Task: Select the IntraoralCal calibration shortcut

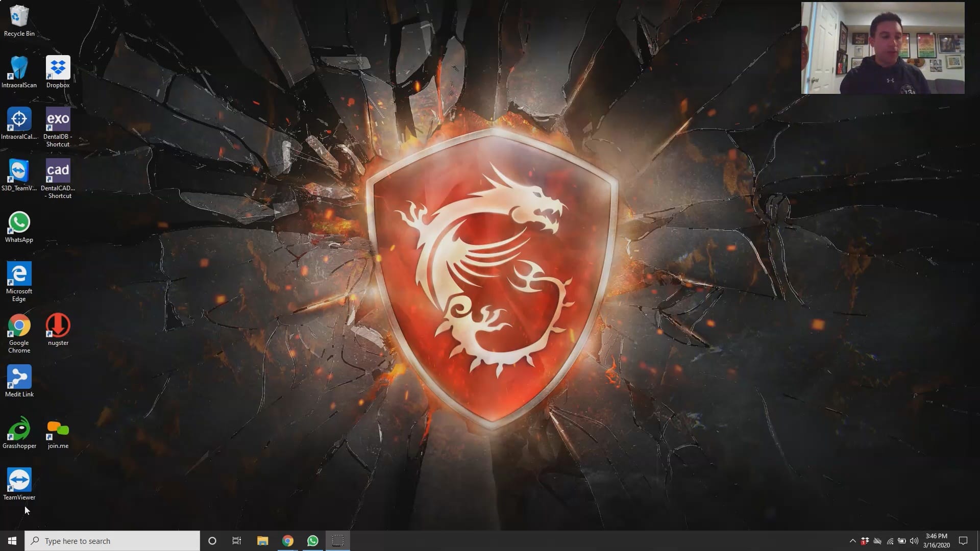Action: pyautogui.click(x=19, y=123)
